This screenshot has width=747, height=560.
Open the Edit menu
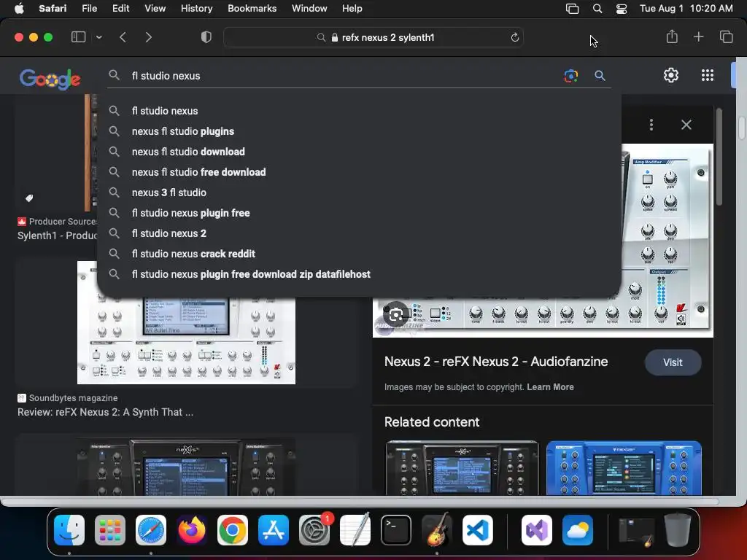click(x=120, y=8)
